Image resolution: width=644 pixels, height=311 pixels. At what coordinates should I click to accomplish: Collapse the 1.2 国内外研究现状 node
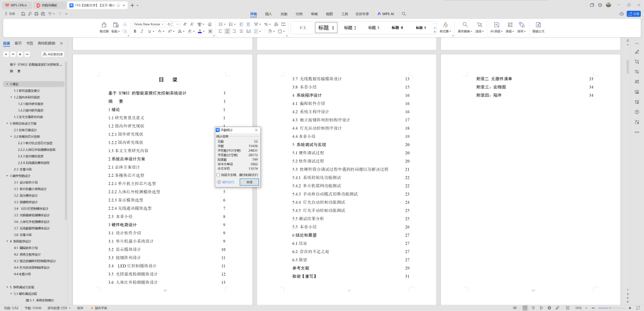[x=11, y=97]
